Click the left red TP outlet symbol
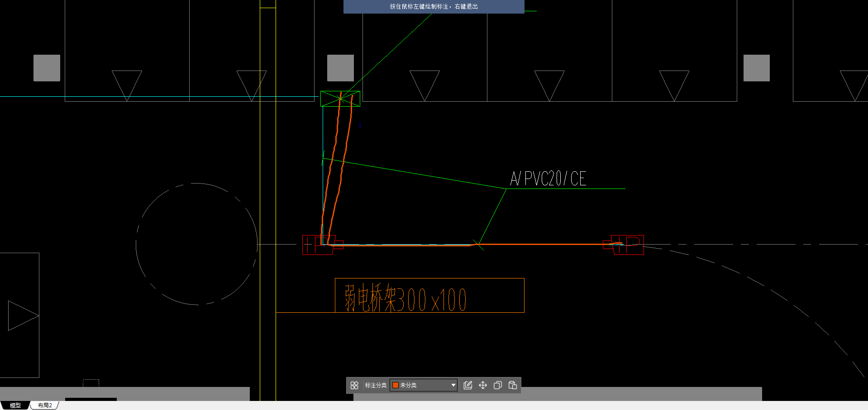The image size is (868, 410). (x=322, y=245)
